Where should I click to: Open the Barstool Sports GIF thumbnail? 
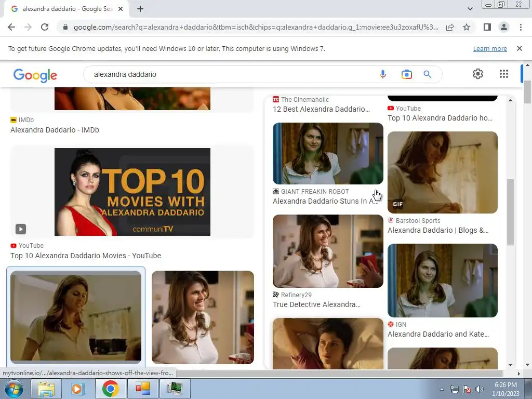(x=443, y=172)
